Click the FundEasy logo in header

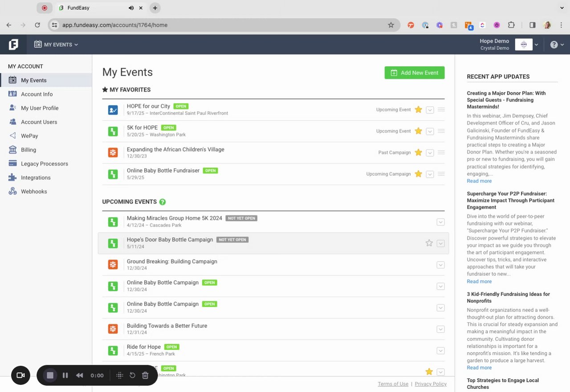[x=13, y=44]
